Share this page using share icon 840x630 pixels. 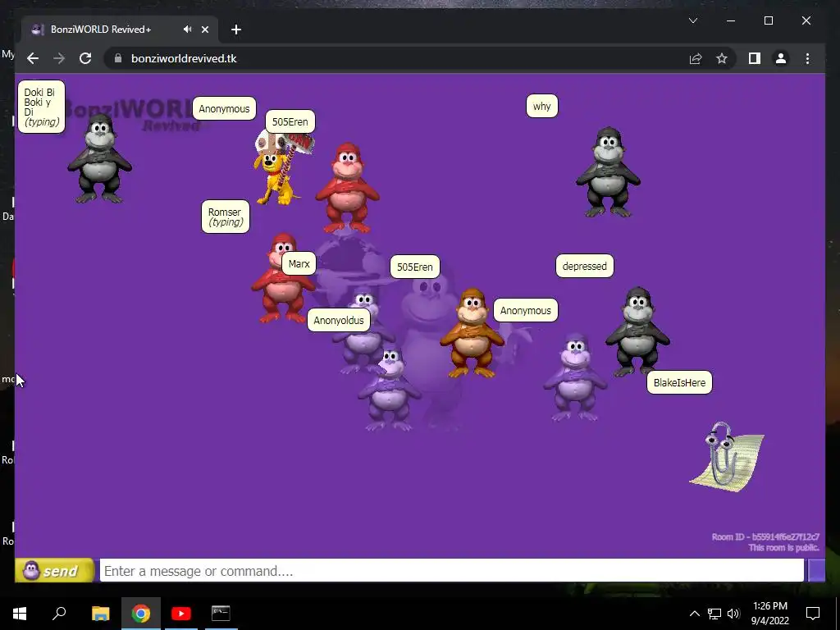696,58
